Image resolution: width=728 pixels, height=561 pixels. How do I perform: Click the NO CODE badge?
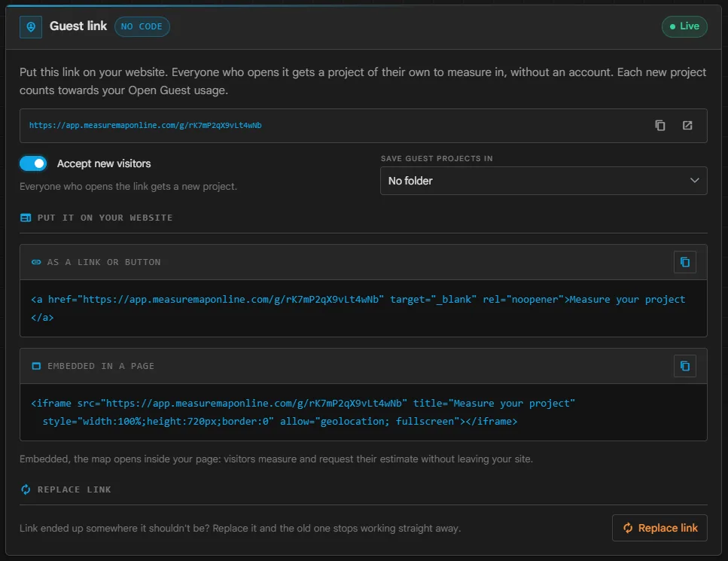coord(142,27)
